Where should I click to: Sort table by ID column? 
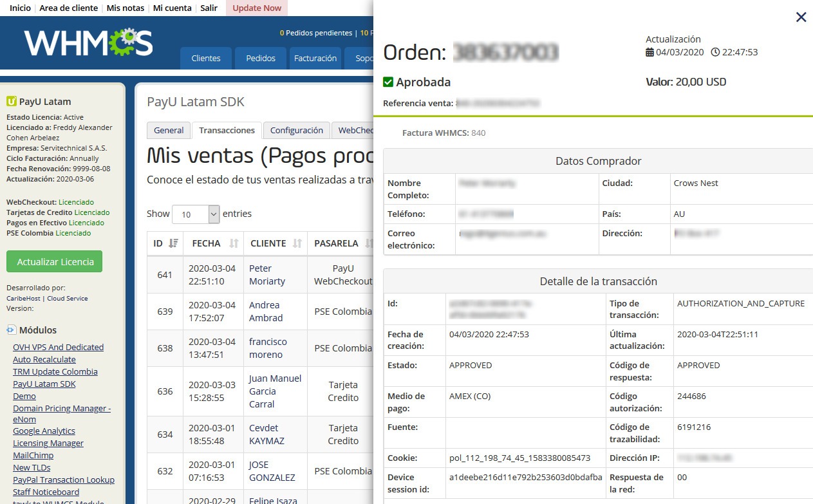165,243
